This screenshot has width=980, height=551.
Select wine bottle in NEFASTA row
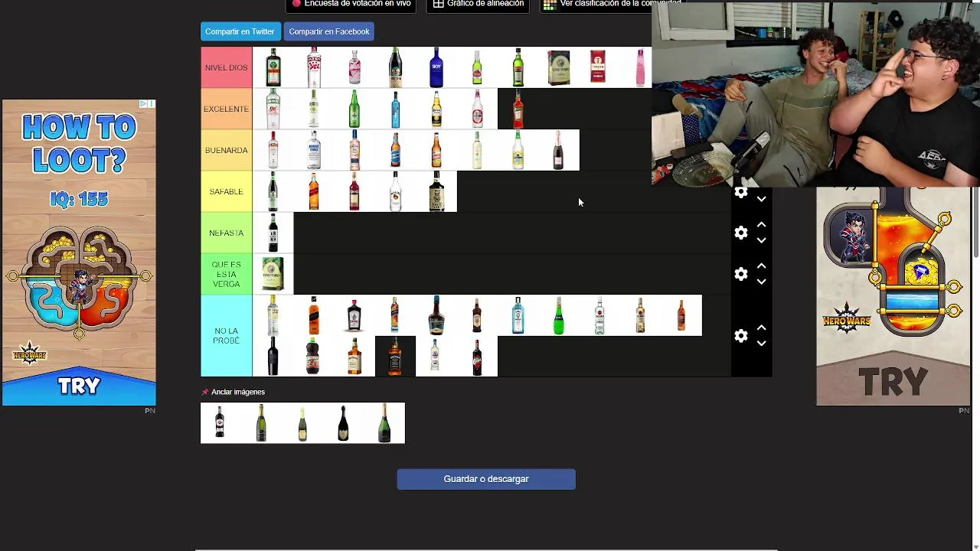273,233
